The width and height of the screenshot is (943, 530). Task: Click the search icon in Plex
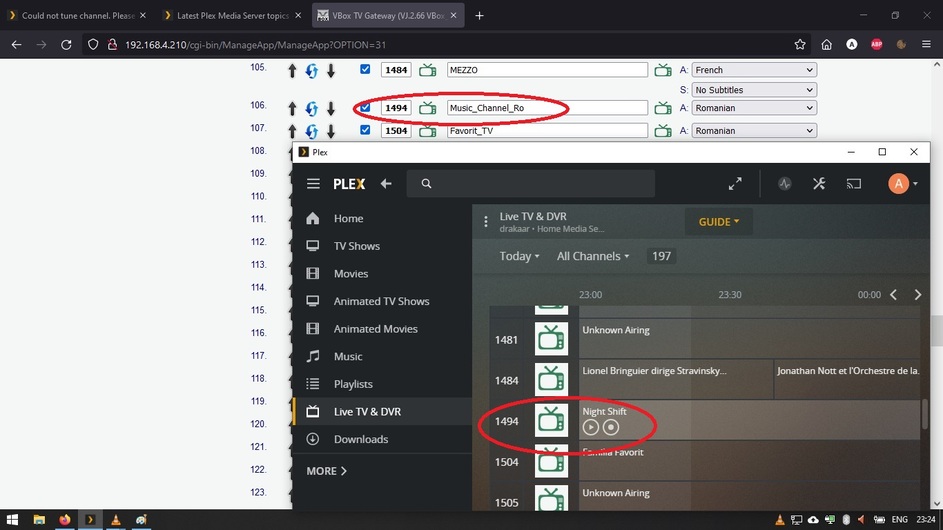click(426, 183)
